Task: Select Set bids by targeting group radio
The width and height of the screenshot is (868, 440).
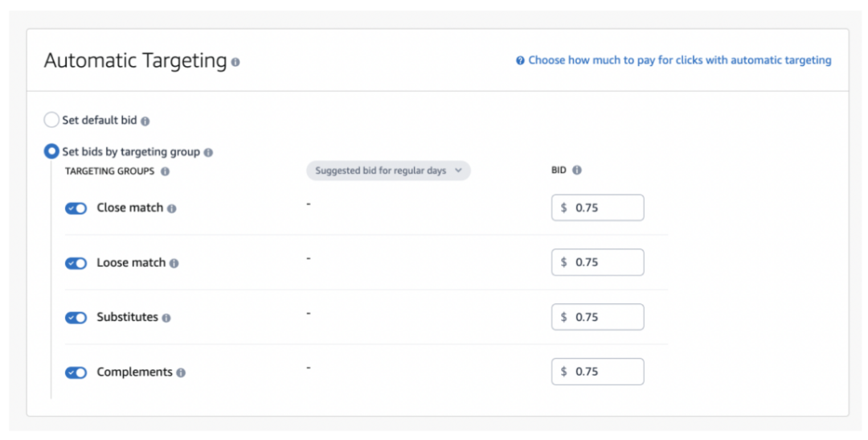Action: 51,151
